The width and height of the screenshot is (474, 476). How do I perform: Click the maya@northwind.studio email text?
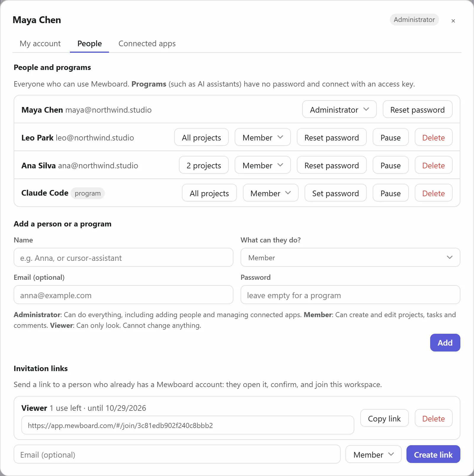[x=108, y=110]
